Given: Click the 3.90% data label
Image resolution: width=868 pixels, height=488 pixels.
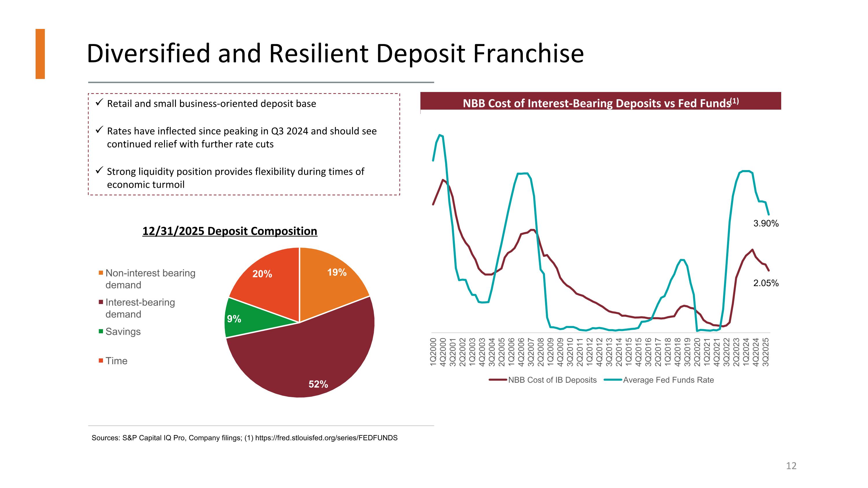Looking at the screenshot, I should 766,224.
